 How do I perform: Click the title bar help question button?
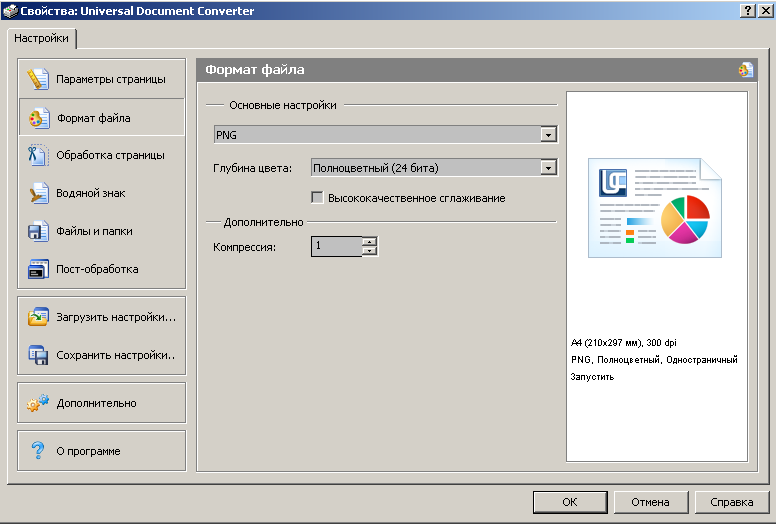[x=748, y=10]
